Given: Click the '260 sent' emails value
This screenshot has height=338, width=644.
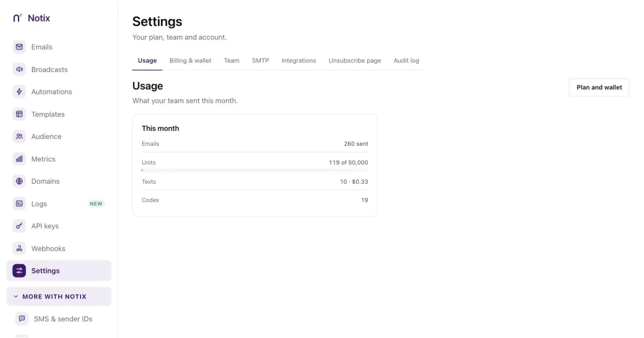Looking at the screenshot, I should point(356,144).
